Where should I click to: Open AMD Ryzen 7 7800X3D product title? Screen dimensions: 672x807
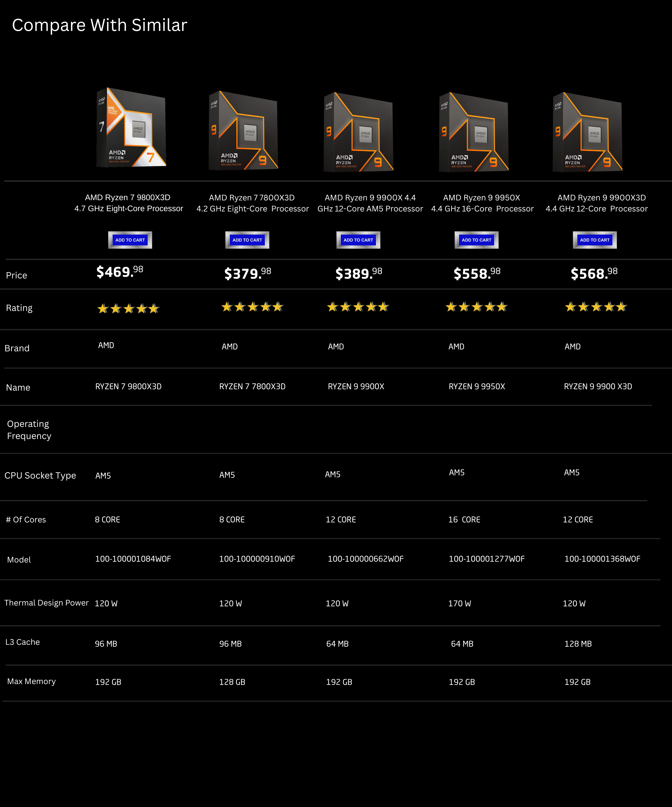pyautogui.click(x=252, y=203)
